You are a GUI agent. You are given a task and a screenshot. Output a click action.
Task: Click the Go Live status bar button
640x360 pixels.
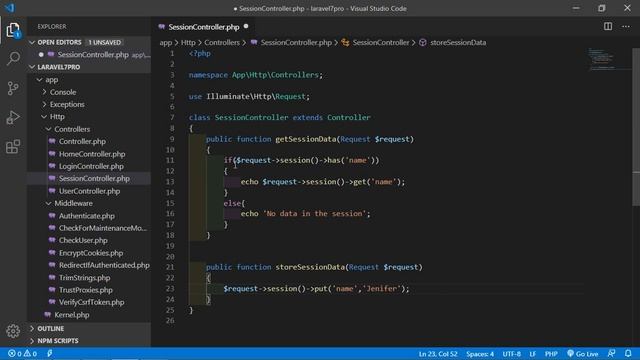click(582, 353)
